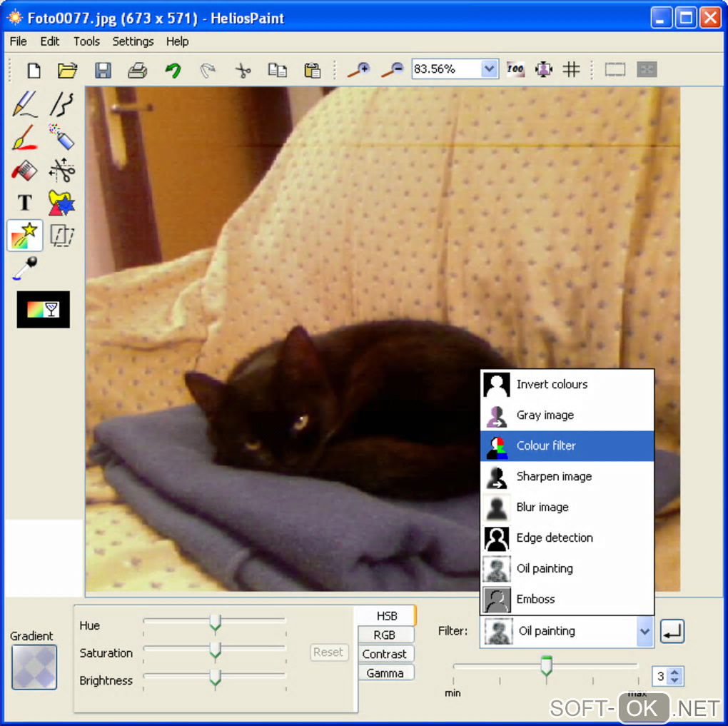Open the gradient colour swatch box
This screenshot has width=728, height=726.
(43, 309)
